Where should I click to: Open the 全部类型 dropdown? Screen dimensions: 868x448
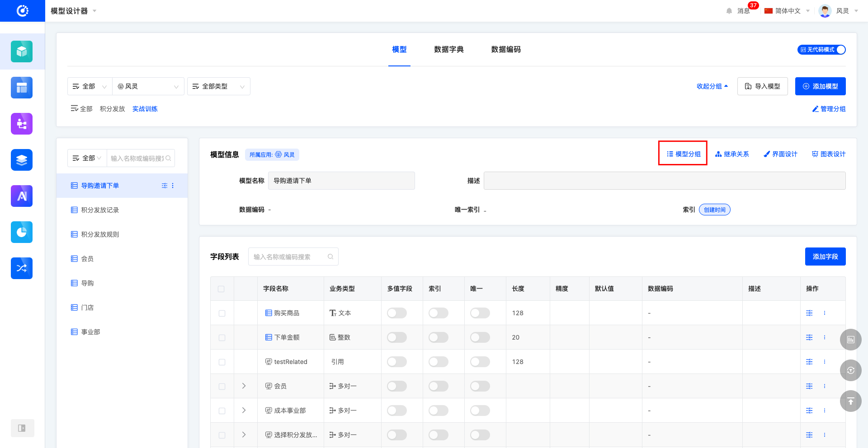pos(218,86)
